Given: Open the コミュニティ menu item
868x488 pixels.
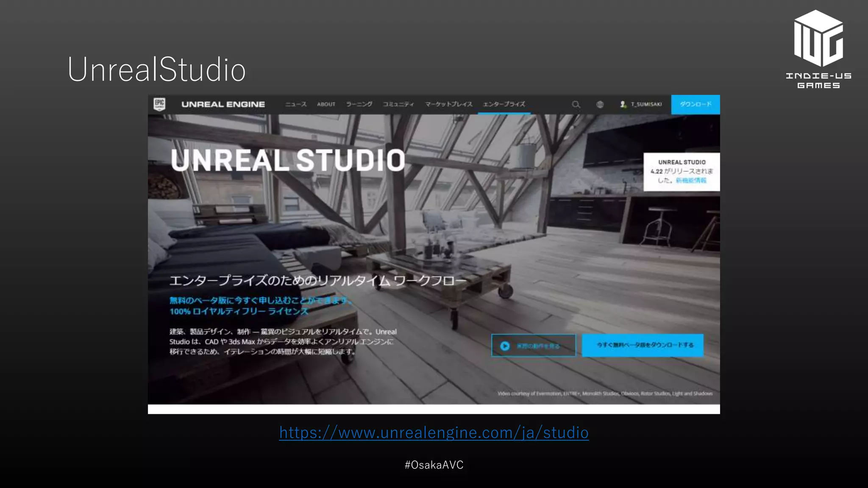Looking at the screenshot, I should pyautogui.click(x=398, y=104).
